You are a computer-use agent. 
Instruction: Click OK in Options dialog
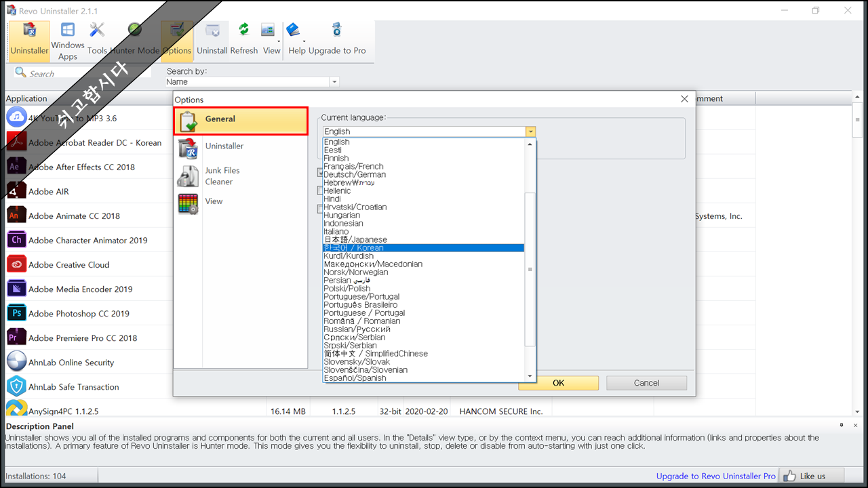[x=558, y=383]
